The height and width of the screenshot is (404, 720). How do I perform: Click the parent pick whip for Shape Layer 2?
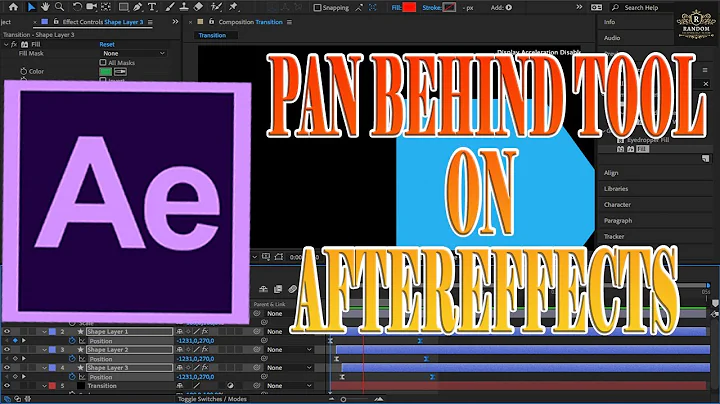coord(257,349)
